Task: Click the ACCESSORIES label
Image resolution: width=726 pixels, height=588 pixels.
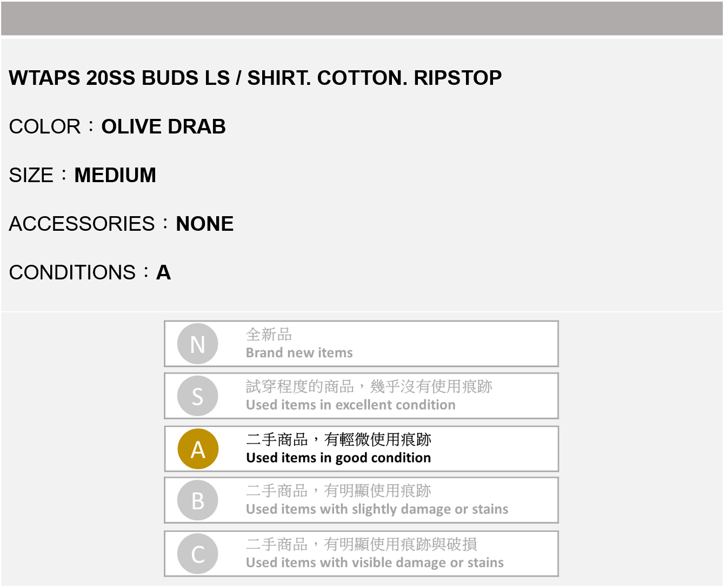Action: coord(82,224)
